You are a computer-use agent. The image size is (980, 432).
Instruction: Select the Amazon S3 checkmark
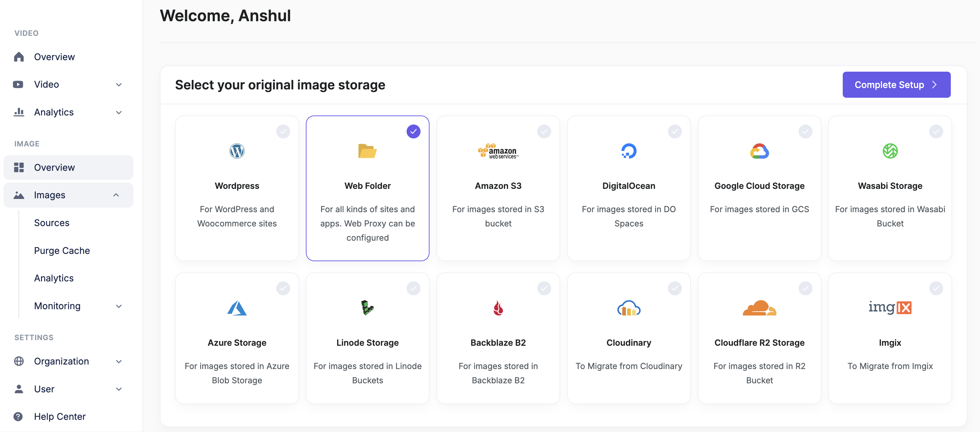pyautogui.click(x=544, y=132)
